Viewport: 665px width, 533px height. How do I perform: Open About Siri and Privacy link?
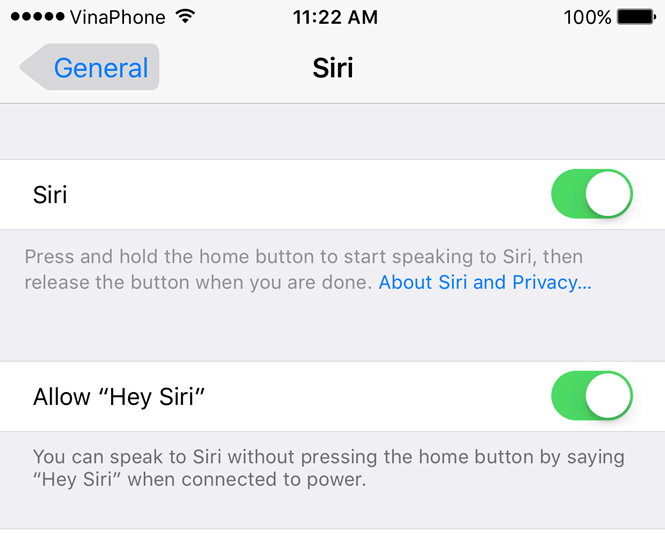(485, 282)
